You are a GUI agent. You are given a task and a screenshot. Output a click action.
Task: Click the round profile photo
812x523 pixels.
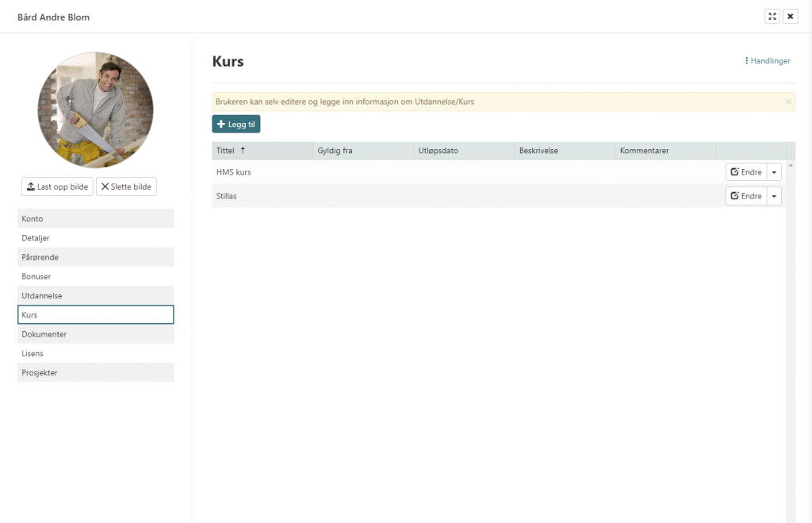tap(95, 110)
